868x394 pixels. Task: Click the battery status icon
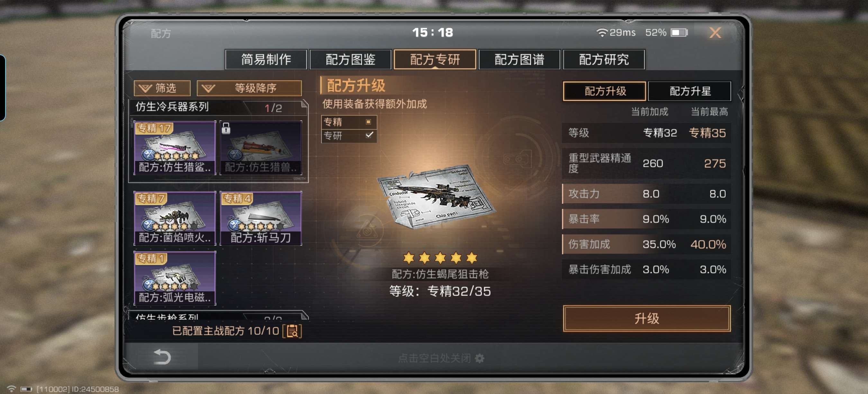pos(679,33)
